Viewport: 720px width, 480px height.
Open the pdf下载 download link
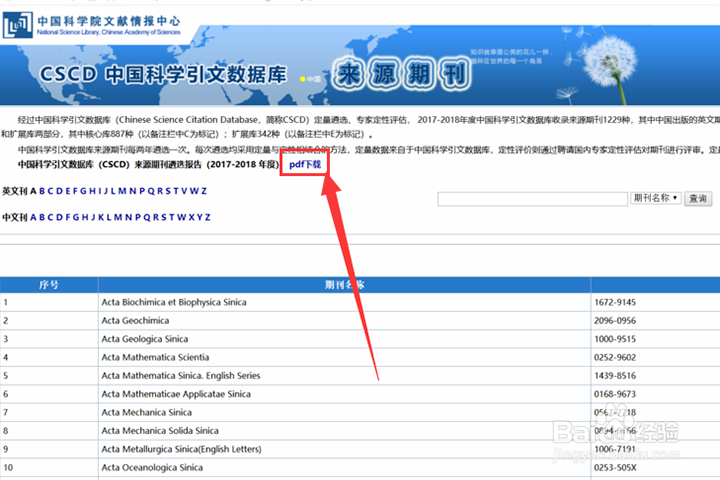pyautogui.click(x=305, y=164)
